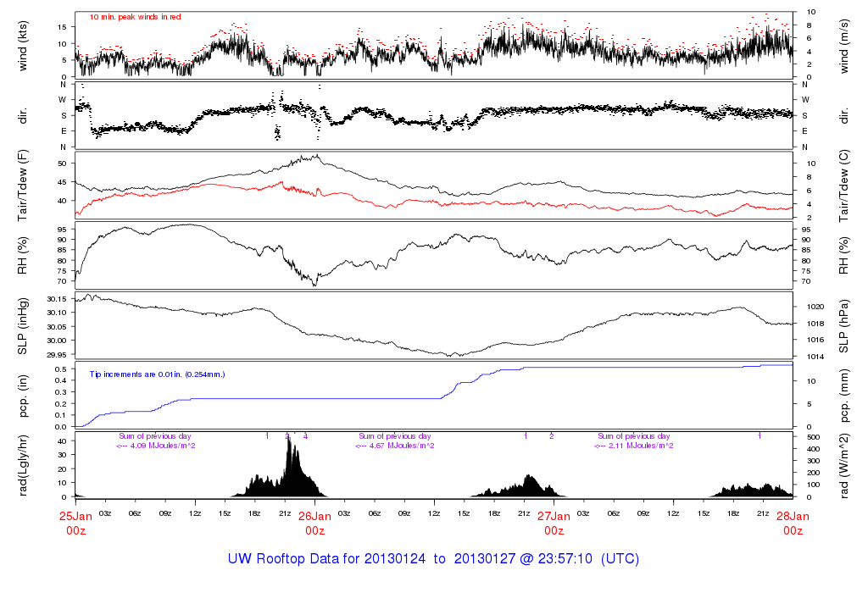Click the 'Tair/Tdew (F)' axis label
The height and width of the screenshot is (593, 868).
[22, 186]
